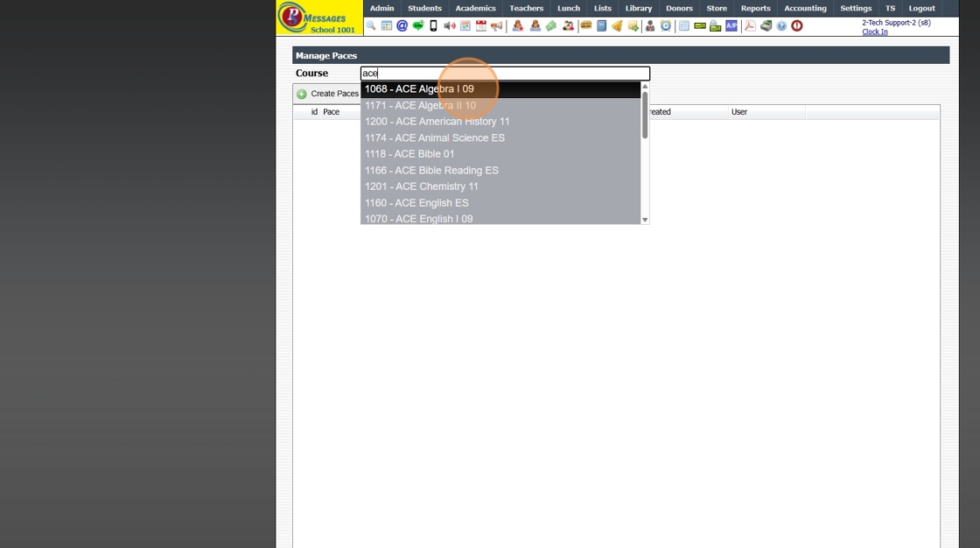Open the Academics menu
The image size is (980, 548).
coord(476,8)
